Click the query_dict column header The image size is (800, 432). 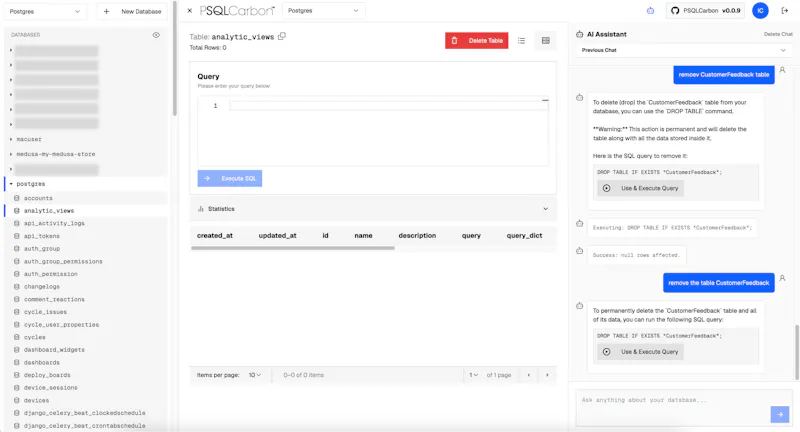(524, 236)
